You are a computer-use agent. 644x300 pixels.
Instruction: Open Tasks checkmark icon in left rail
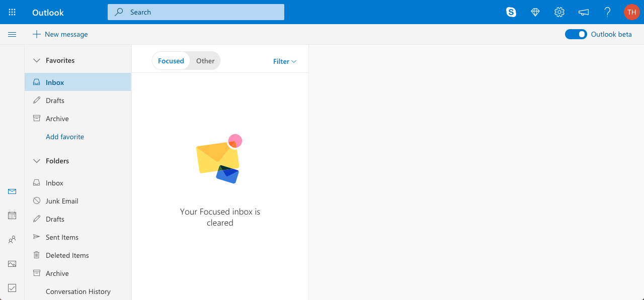pyautogui.click(x=12, y=288)
